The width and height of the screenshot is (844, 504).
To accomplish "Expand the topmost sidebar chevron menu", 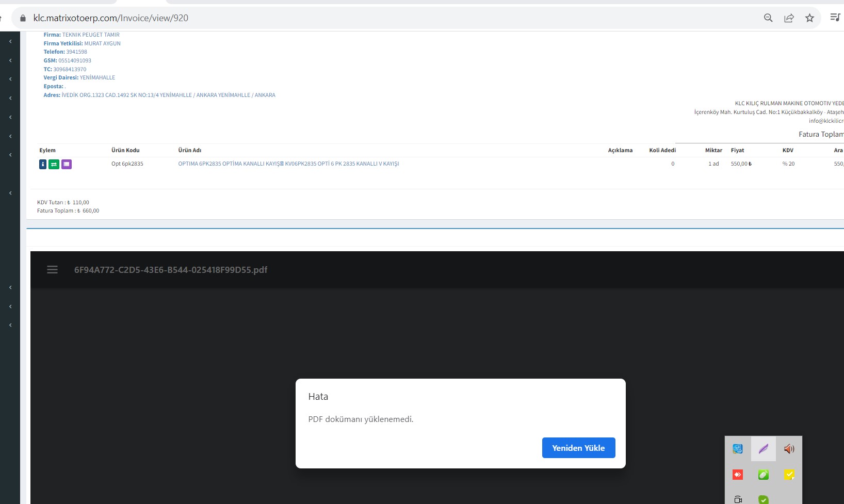I will 10,41.
